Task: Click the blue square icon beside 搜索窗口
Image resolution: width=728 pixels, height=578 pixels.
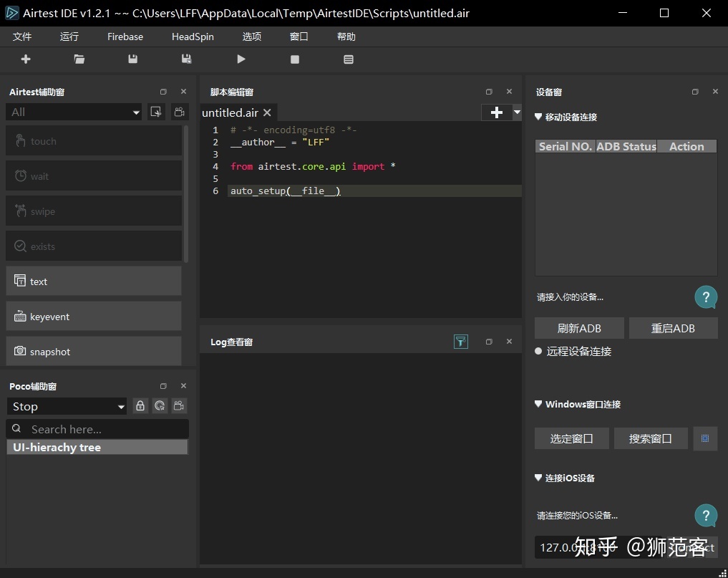Action: [705, 438]
